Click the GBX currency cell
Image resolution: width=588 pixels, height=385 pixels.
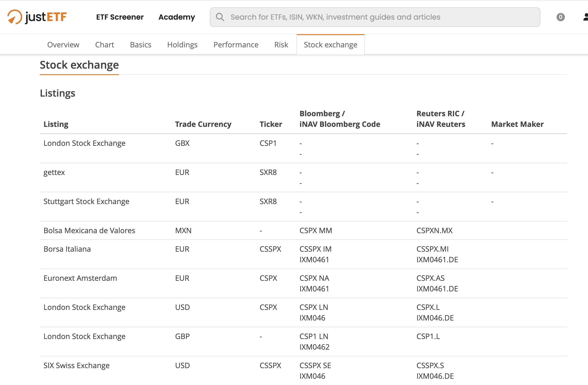pyautogui.click(x=182, y=143)
